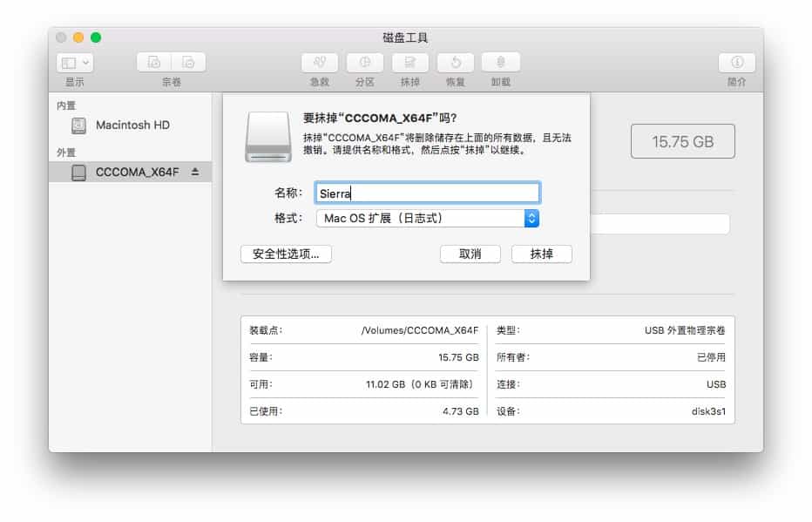
Task: Click the green zoom window button
Action: pos(96,37)
